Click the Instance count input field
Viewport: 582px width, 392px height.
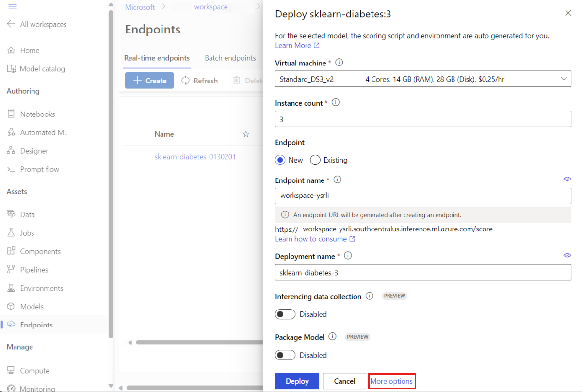pyautogui.click(x=423, y=119)
